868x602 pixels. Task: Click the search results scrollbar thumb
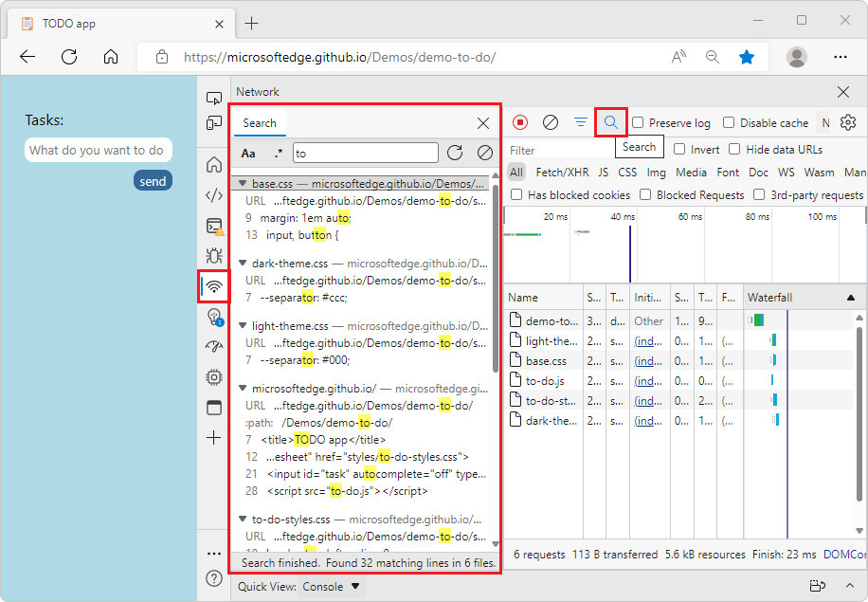pos(496,279)
